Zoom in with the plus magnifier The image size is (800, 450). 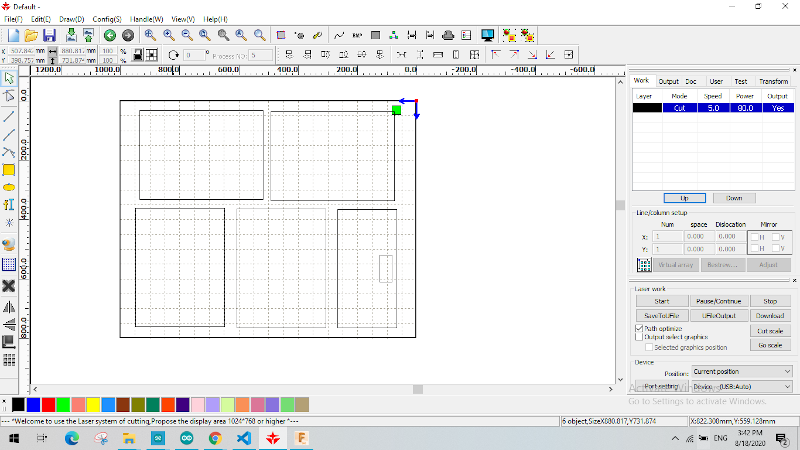click(168, 35)
